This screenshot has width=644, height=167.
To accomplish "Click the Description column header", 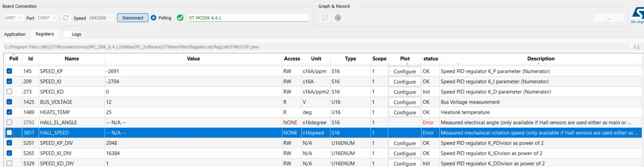I will [541, 59].
